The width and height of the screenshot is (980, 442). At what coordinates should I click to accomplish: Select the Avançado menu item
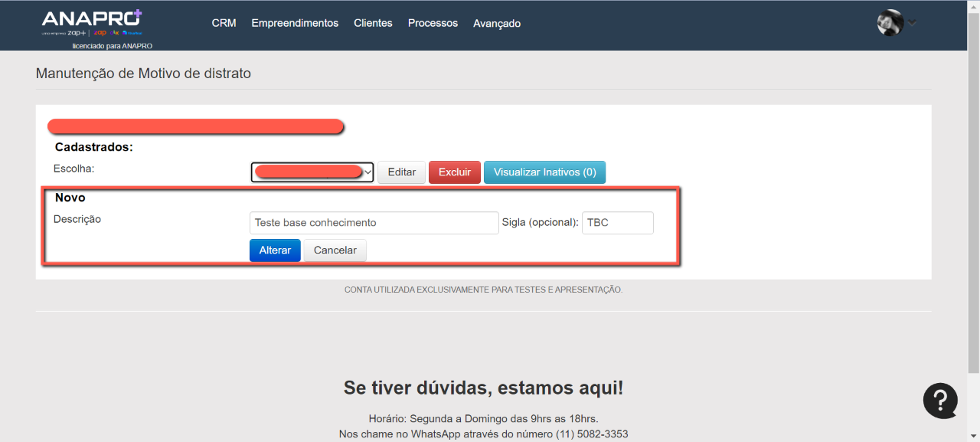point(497,24)
